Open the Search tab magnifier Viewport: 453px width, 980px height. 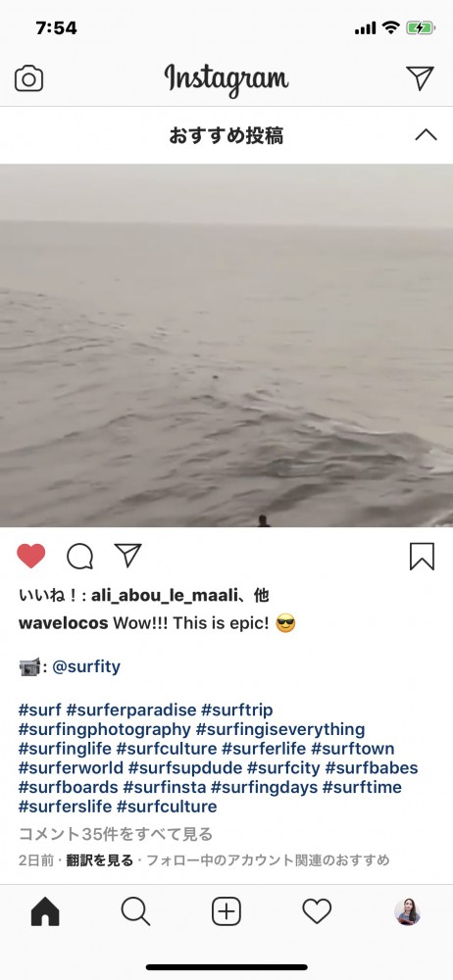135,912
